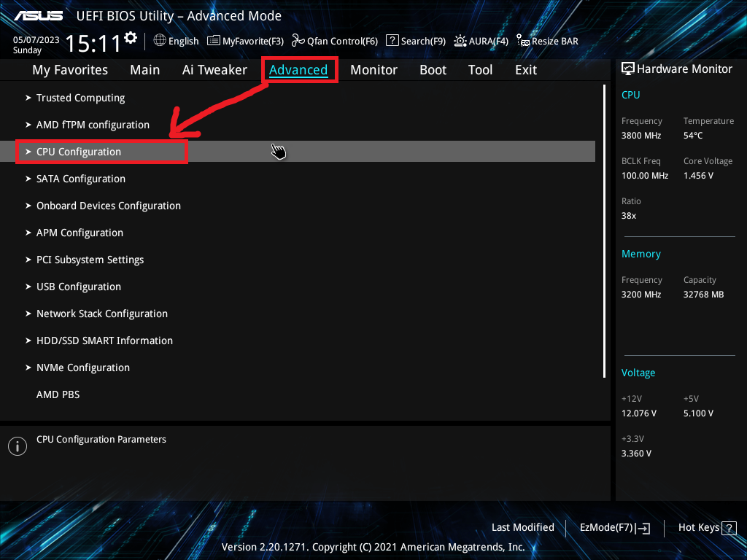Image resolution: width=747 pixels, height=560 pixels.
Task: Click the Resize BAR icon
Action: pyautogui.click(x=523, y=41)
